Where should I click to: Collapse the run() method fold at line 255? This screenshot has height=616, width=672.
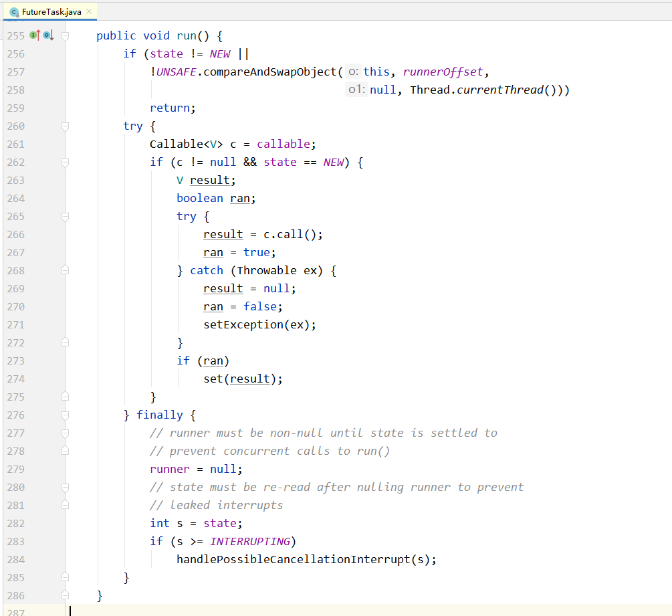65,35
